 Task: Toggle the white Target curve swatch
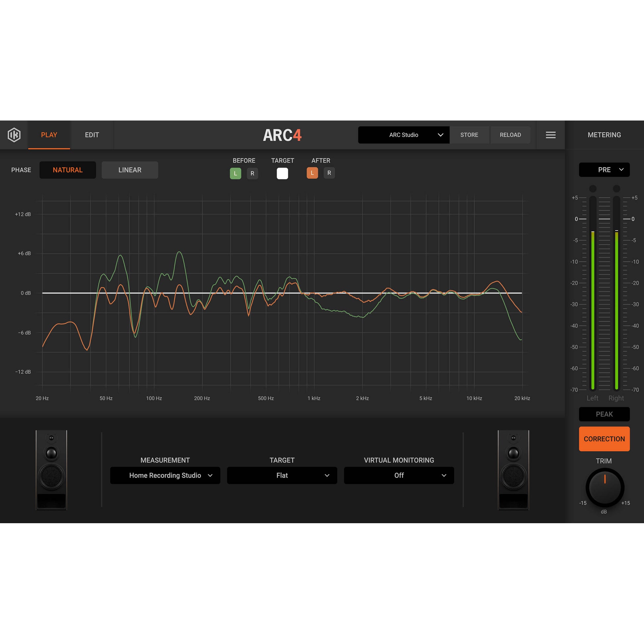point(282,173)
